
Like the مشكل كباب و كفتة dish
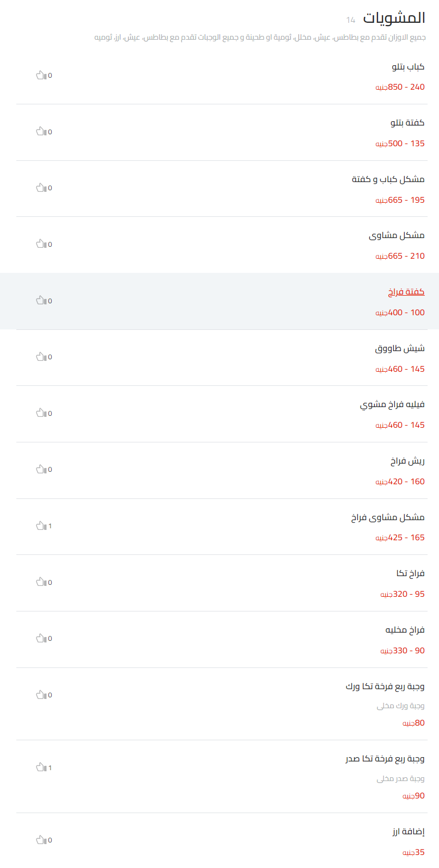tap(42, 188)
